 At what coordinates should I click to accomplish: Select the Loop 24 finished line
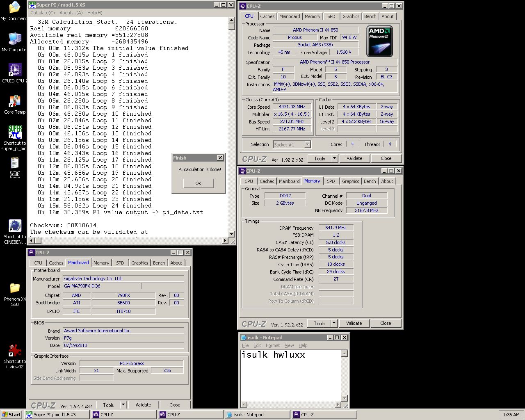point(94,205)
